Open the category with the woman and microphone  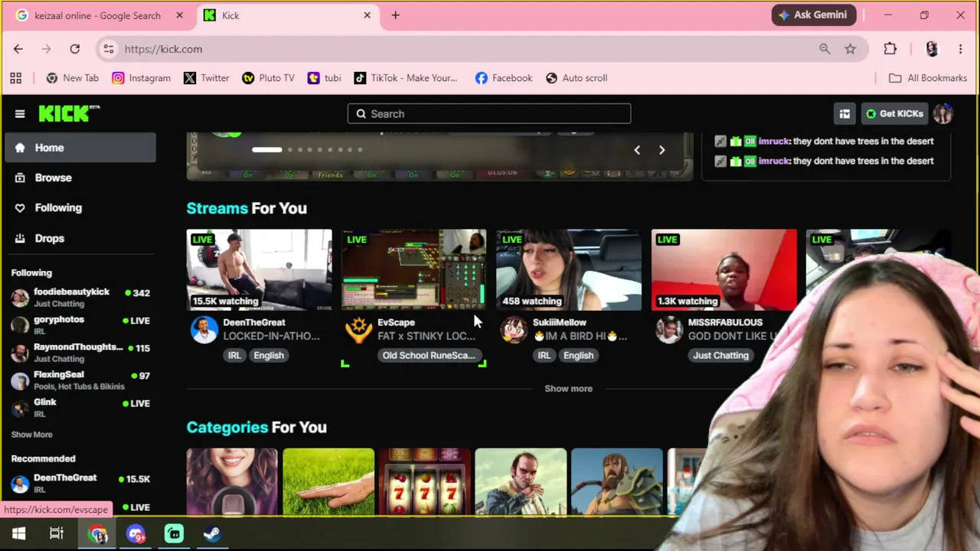point(232,482)
